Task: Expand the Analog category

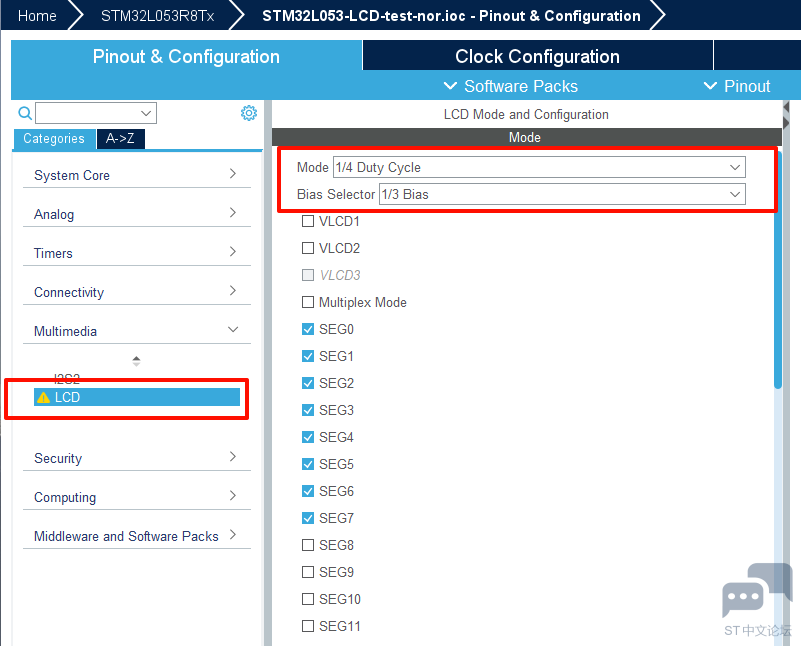Action: click(x=137, y=213)
